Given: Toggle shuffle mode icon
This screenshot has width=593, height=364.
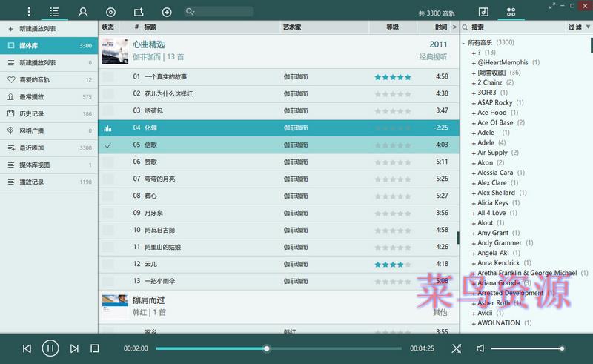Looking at the screenshot, I should (456, 348).
